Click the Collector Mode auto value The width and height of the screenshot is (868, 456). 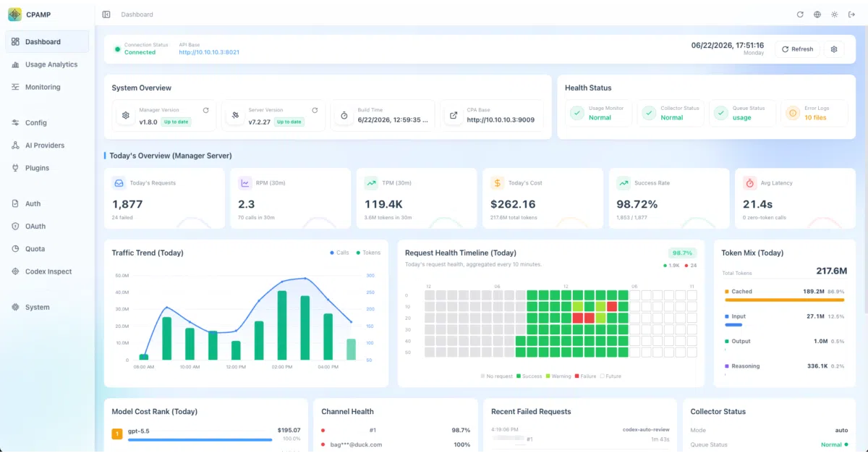(841, 430)
